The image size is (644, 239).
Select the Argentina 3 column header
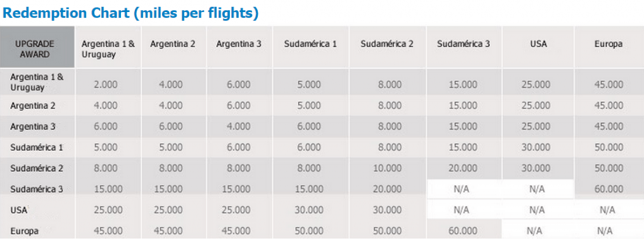click(x=239, y=44)
